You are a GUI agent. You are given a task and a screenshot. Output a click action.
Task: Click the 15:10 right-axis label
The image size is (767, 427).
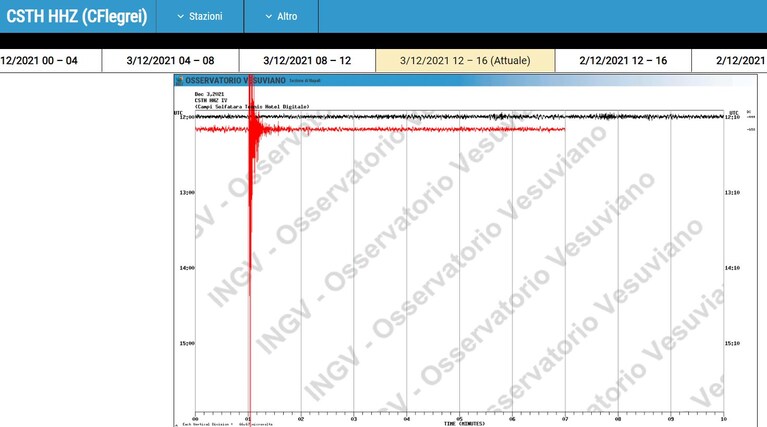pos(732,343)
